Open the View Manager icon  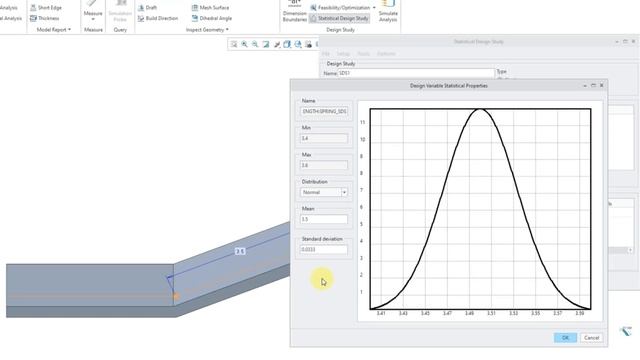309,44
